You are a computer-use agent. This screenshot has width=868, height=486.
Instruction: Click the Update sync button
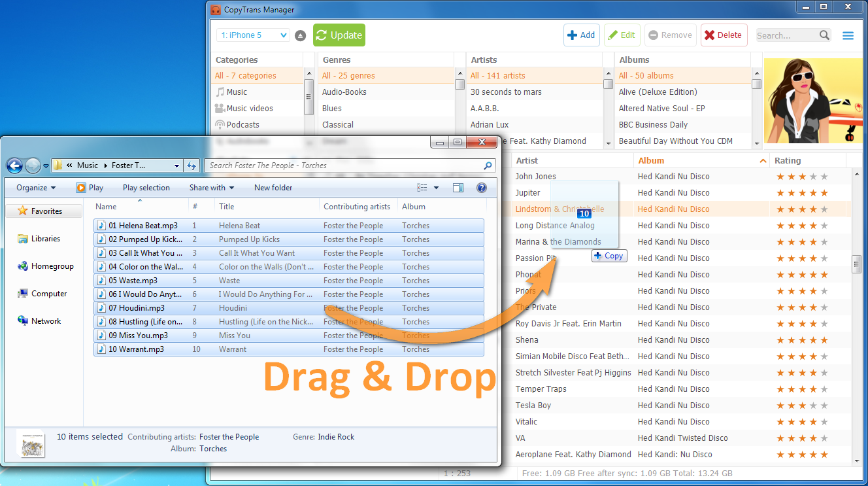[339, 35]
